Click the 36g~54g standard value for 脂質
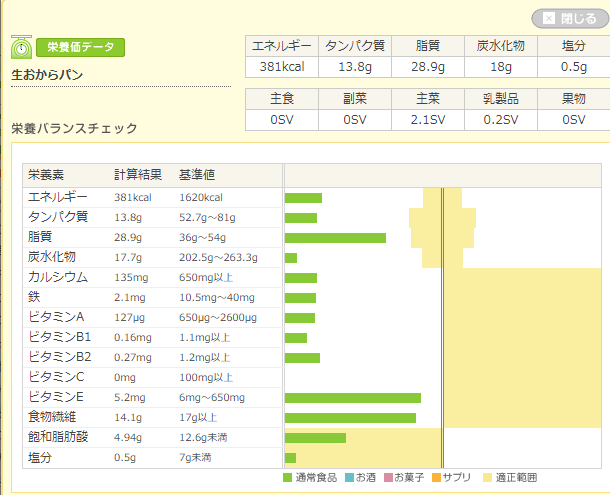610x495 pixels. 202,238
